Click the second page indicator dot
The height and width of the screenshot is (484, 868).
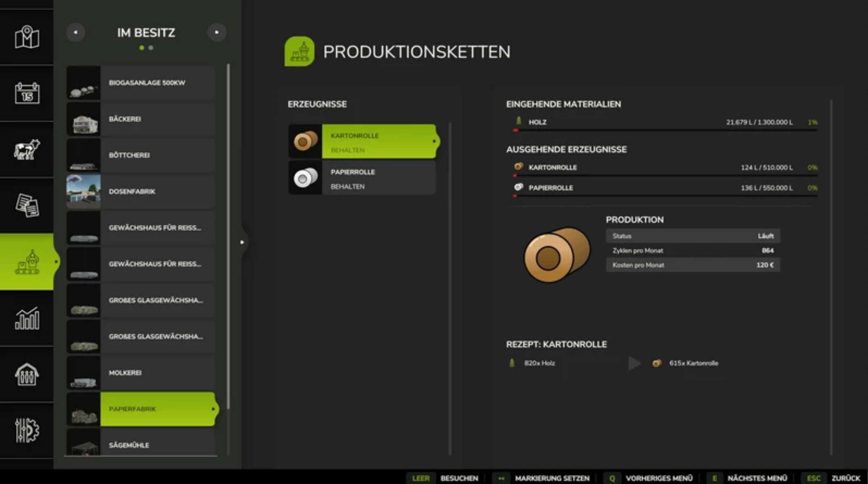pos(151,48)
